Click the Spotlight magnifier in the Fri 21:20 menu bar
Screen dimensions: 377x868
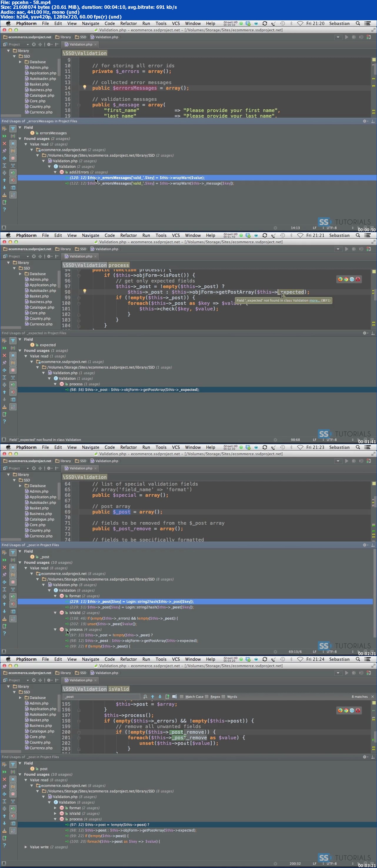click(358, 23)
